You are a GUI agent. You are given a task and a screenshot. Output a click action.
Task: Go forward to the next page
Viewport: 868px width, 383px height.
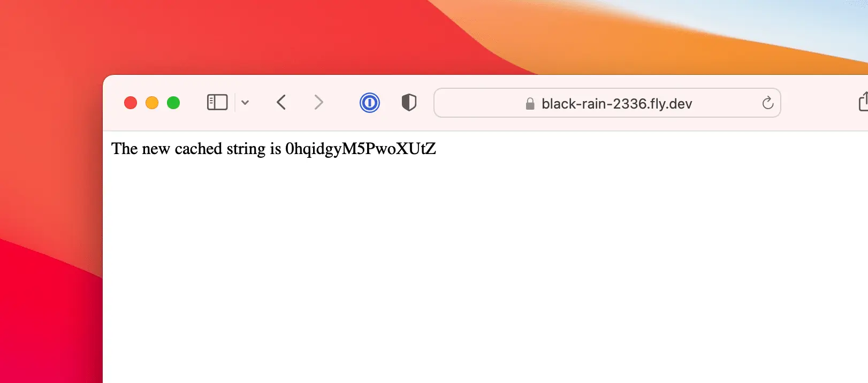point(318,102)
